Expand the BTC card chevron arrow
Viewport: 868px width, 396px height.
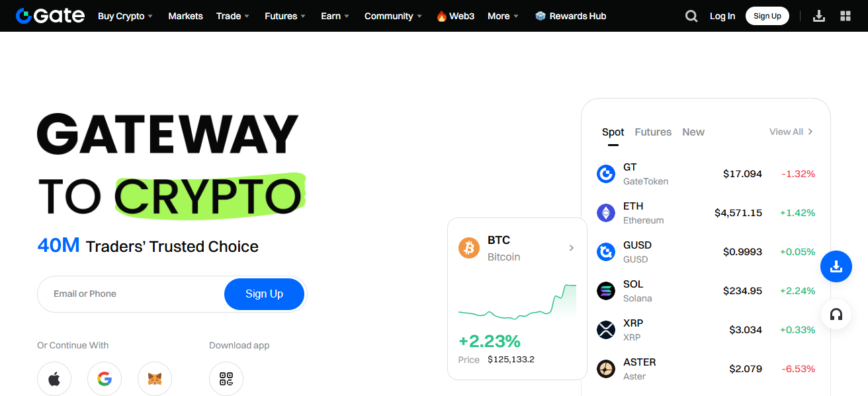[x=572, y=248]
